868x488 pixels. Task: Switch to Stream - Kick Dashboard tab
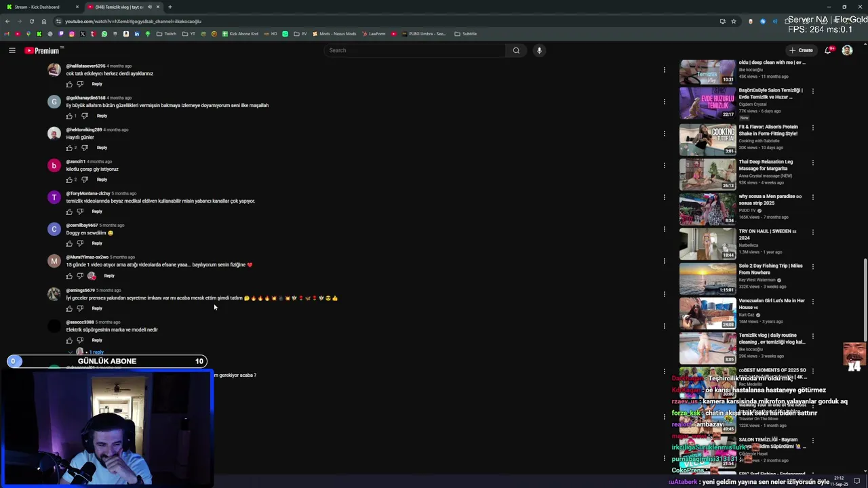click(x=41, y=7)
